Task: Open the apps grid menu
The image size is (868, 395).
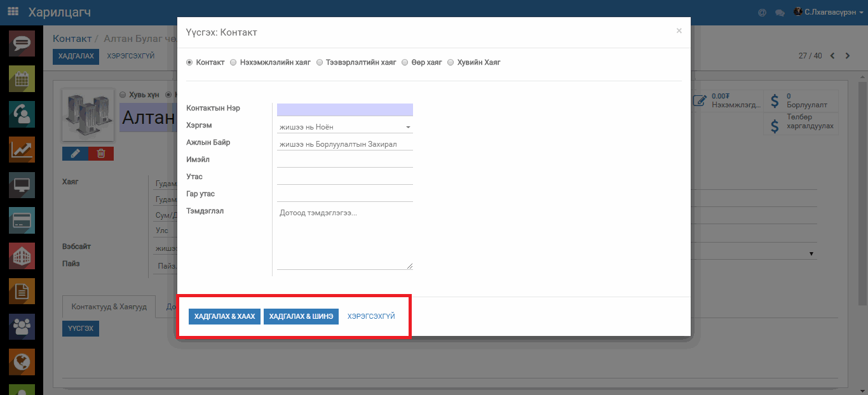Action: coord(13,12)
